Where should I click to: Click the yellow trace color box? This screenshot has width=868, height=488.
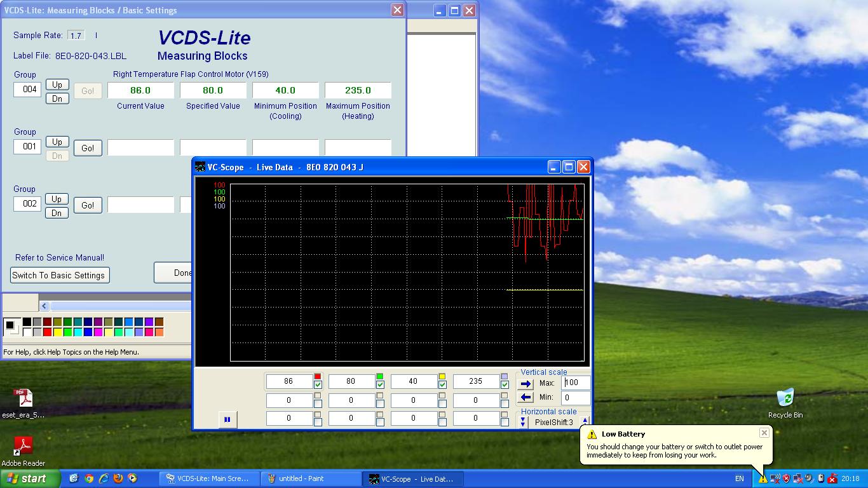(x=442, y=377)
